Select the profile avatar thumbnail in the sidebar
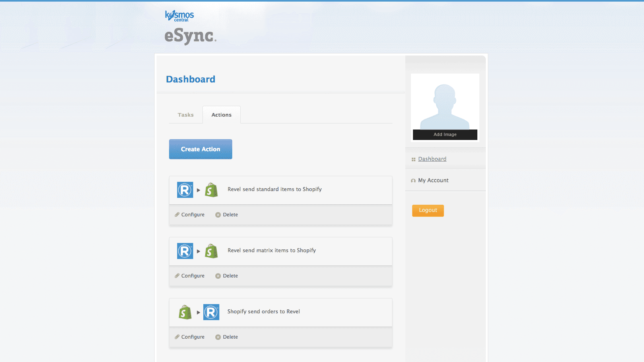 pyautogui.click(x=445, y=103)
